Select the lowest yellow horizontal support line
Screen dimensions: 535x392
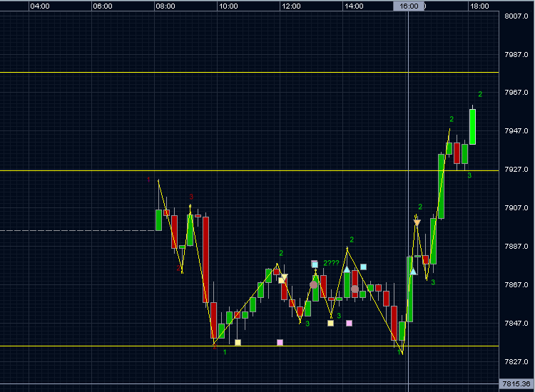coord(250,346)
